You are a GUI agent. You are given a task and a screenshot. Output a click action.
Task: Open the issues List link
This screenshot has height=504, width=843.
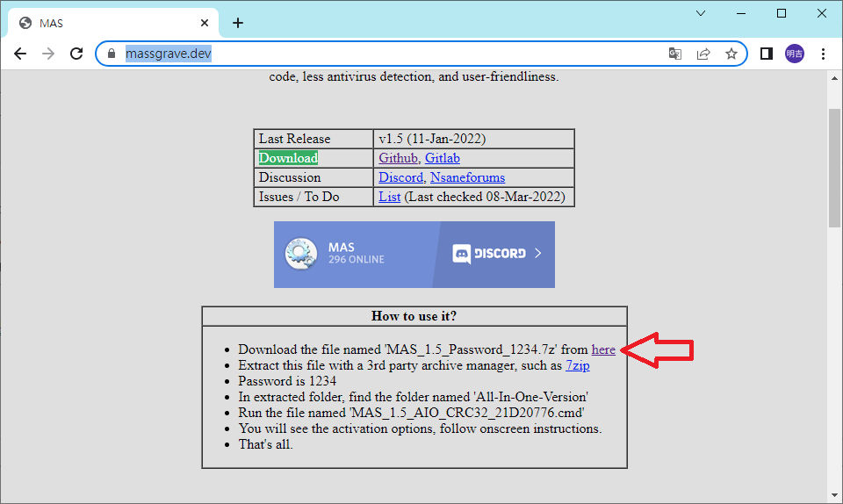click(389, 197)
